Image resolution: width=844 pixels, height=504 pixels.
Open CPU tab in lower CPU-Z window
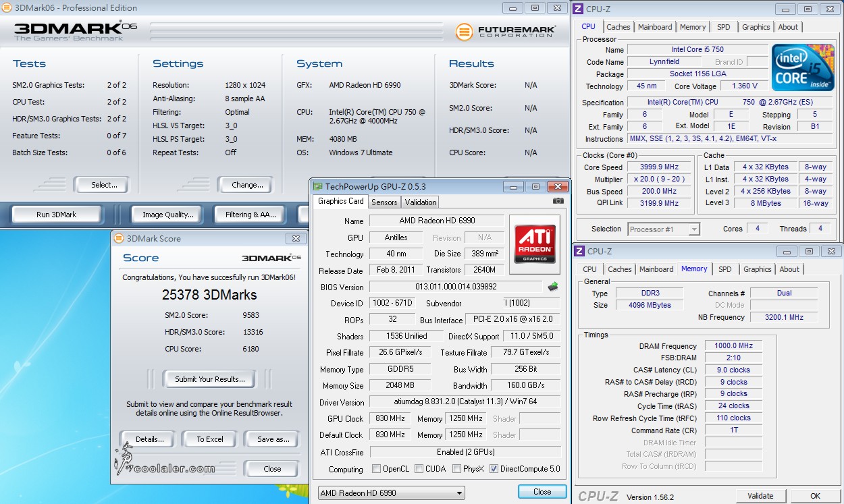(x=590, y=269)
